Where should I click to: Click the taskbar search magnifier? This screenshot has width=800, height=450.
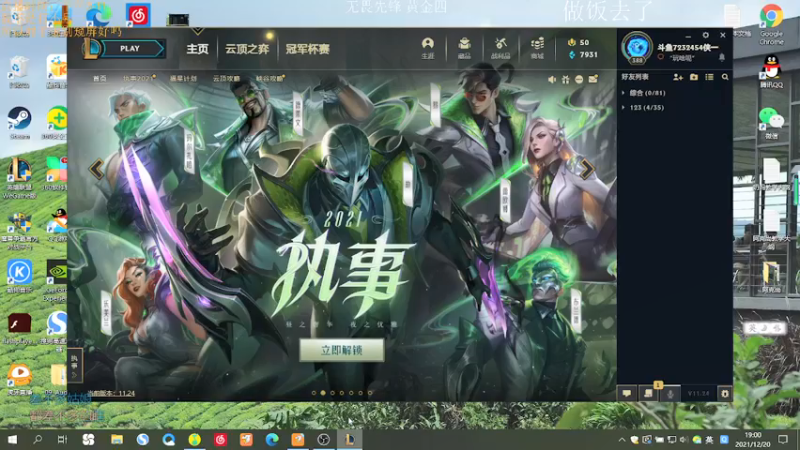[37, 439]
